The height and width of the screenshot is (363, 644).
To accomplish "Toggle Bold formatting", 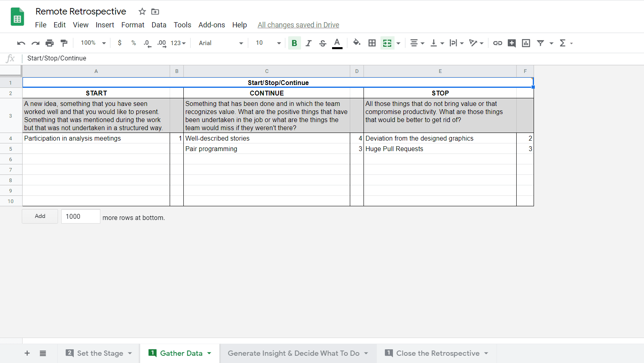I will pos(295,43).
